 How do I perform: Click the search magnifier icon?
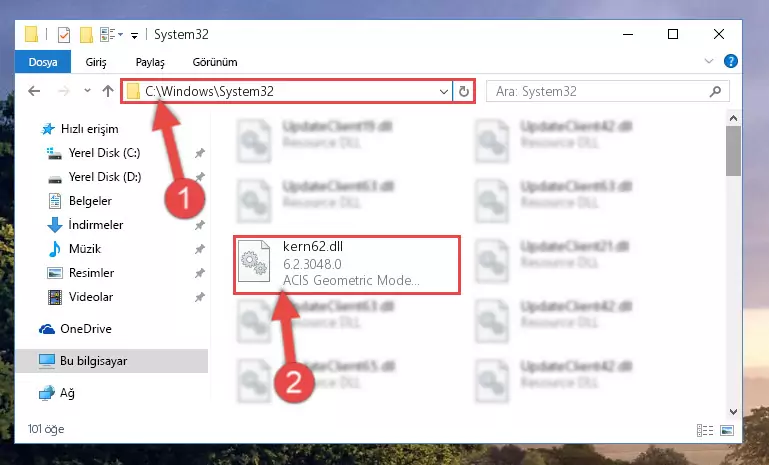click(715, 91)
